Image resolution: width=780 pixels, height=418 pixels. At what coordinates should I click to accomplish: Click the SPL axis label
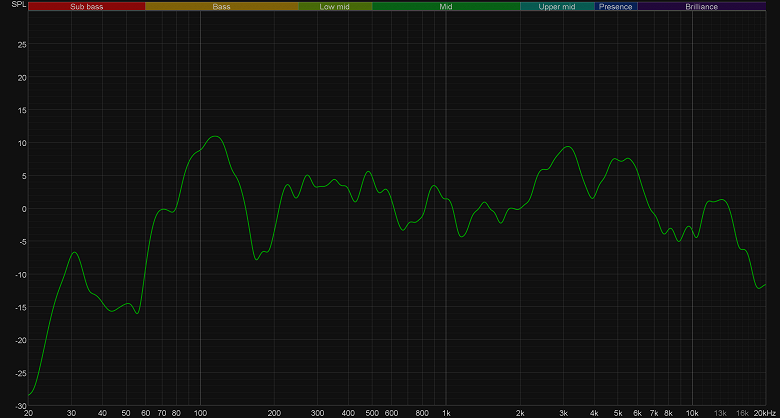(x=17, y=6)
